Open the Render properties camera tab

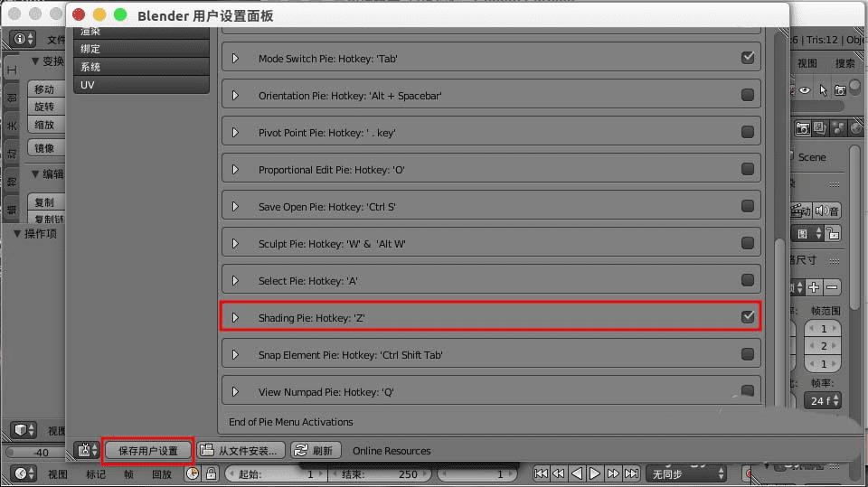(x=802, y=128)
